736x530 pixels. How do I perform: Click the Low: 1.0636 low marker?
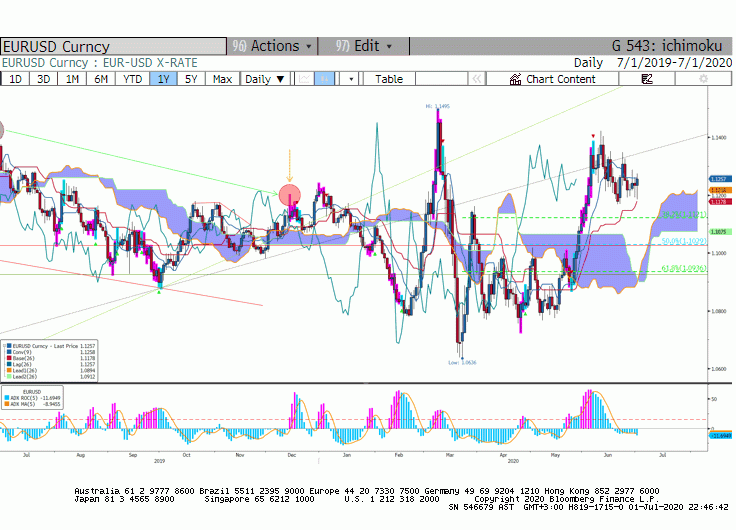click(462, 362)
